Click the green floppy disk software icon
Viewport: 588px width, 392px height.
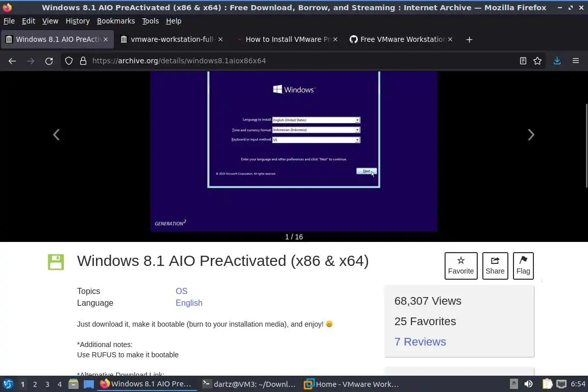click(56, 262)
